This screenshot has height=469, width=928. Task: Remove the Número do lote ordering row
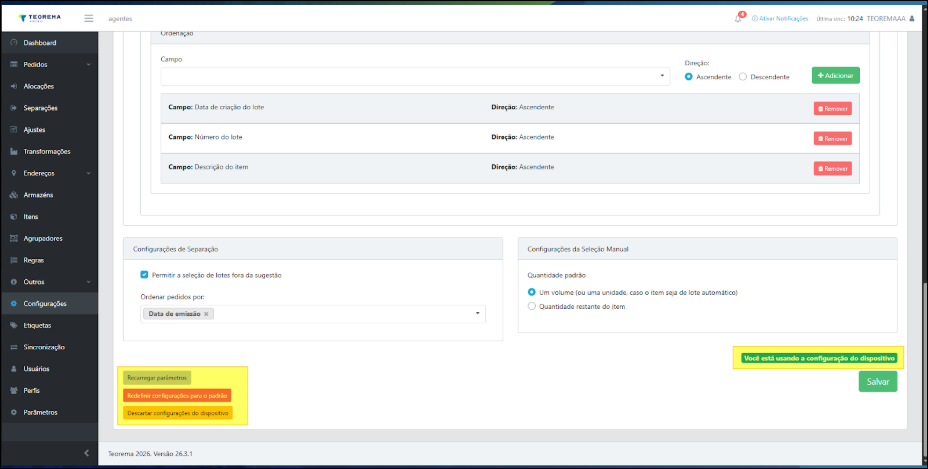[832, 138]
